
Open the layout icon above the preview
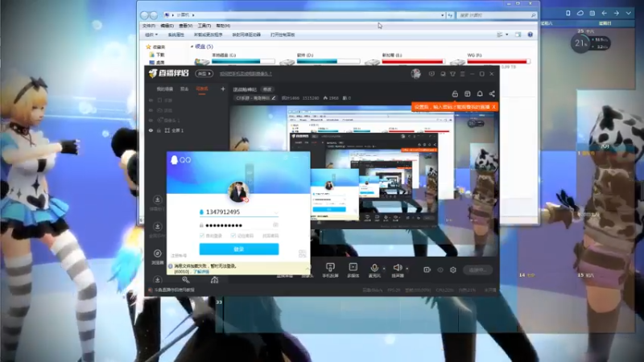pos(468,94)
